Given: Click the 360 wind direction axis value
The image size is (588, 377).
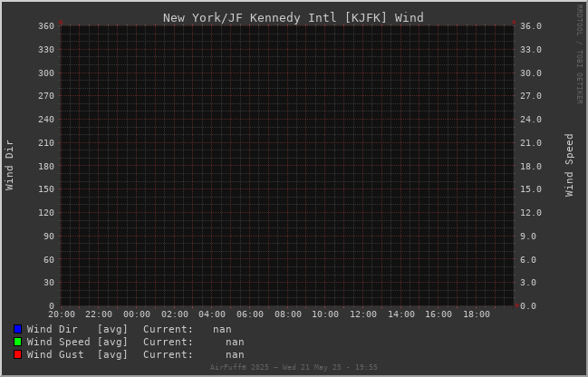Looking at the screenshot, I should coord(46,26).
